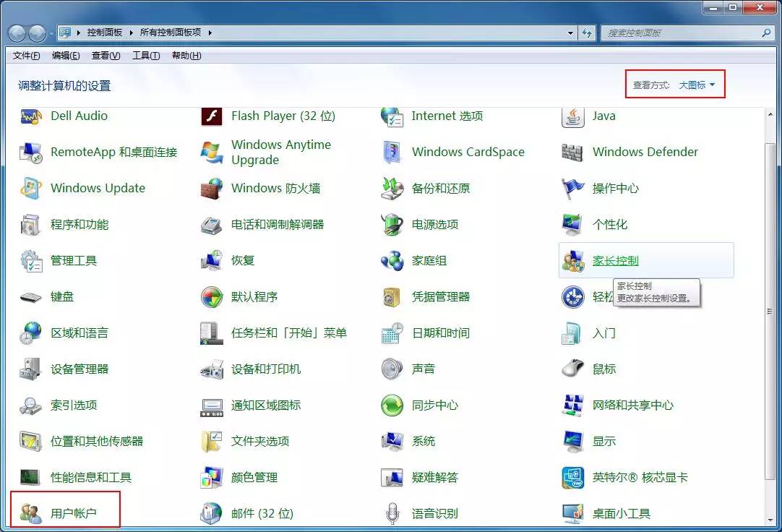Image resolution: width=782 pixels, height=532 pixels.
Task: Select the 电源选项 battery icon
Action: (x=392, y=225)
